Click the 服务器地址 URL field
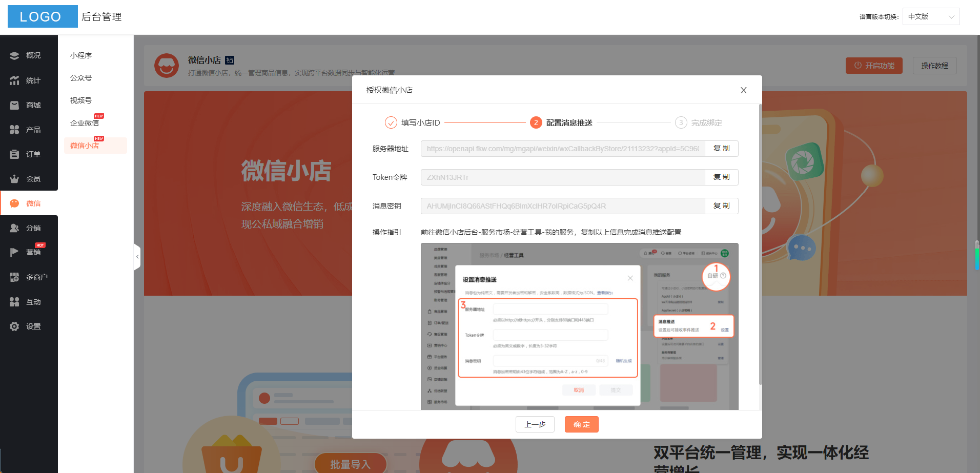Screen dimensions: 980x473 coord(563,149)
